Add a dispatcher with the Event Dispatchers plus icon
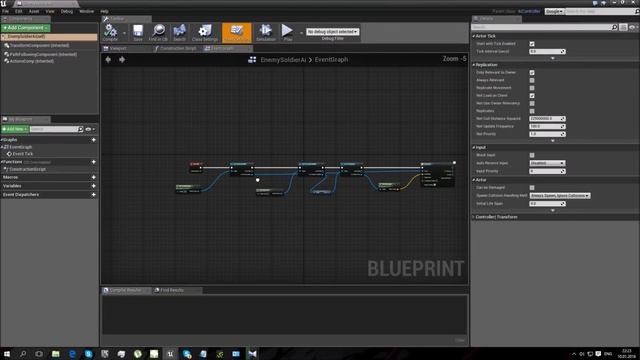 click(x=93, y=195)
